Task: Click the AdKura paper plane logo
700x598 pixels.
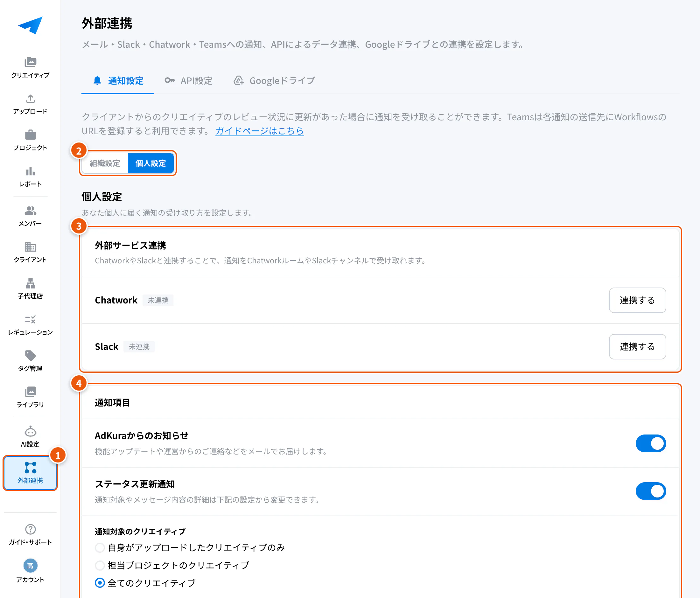Action: [x=31, y=25]
